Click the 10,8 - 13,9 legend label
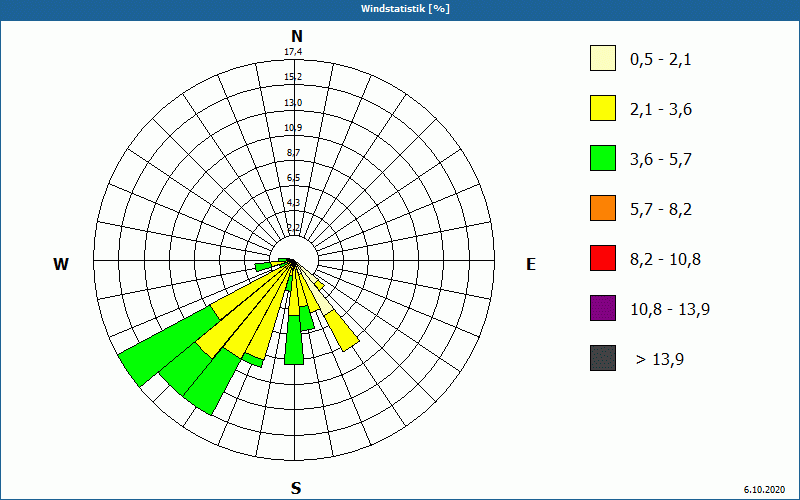The image size is (800, 500). (x=670, y=310)
